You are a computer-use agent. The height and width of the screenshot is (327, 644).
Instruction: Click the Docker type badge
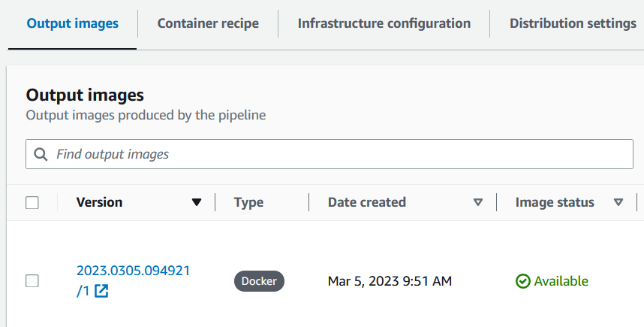click(259, 281)
